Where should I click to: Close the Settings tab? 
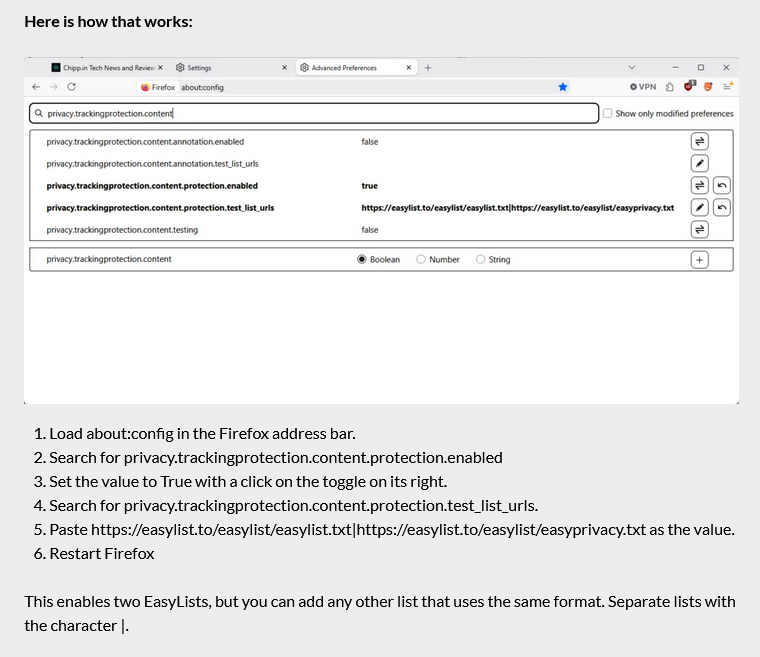285,67
